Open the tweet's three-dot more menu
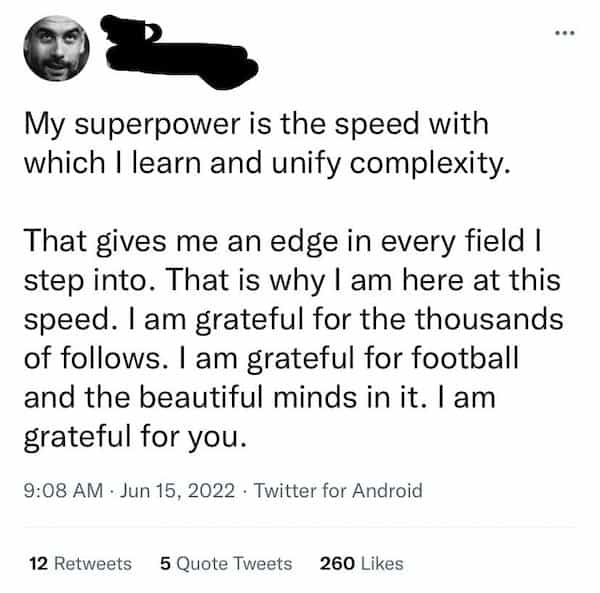This screenshot has width=600, height=593. pyautogui.click(x=567, y=33)
